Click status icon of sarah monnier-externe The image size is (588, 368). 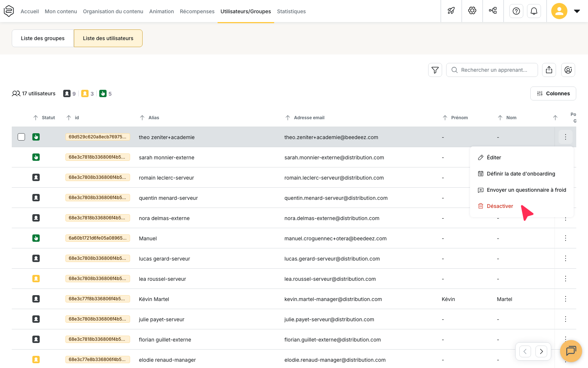36,157
